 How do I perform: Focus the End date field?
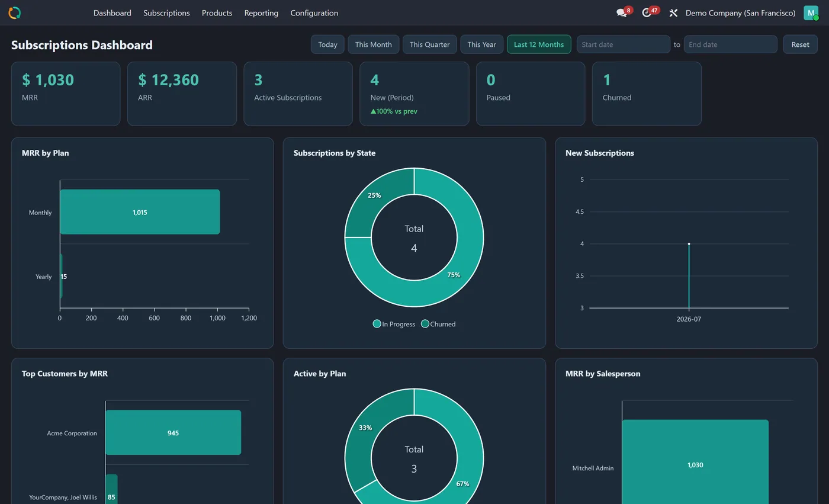tap(731, 44)
